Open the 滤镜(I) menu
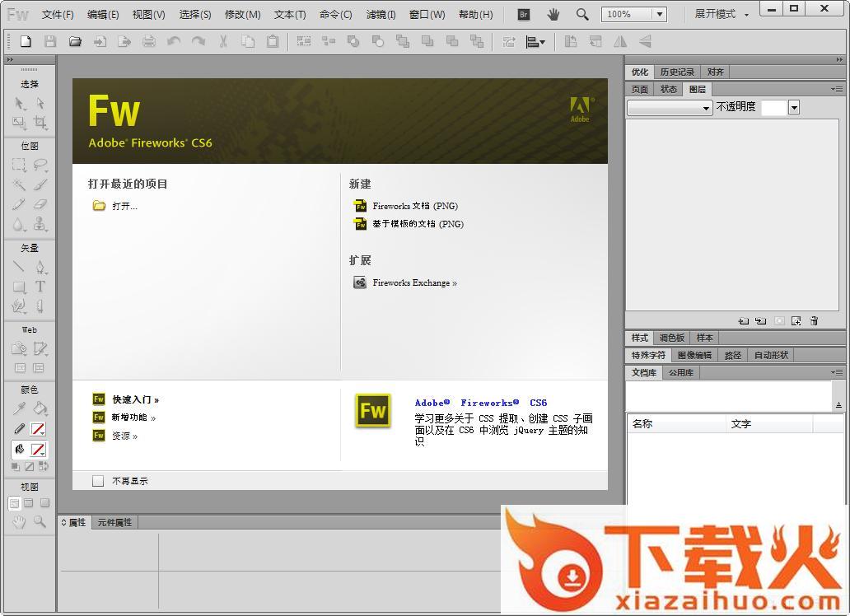 (x=381, y=15)
